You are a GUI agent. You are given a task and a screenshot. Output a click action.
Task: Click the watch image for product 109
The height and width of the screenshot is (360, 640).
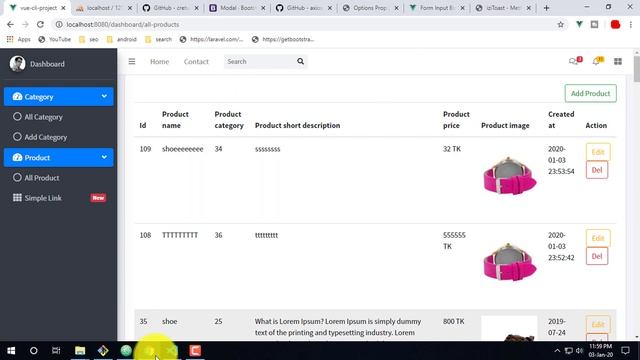coord(509,176)
